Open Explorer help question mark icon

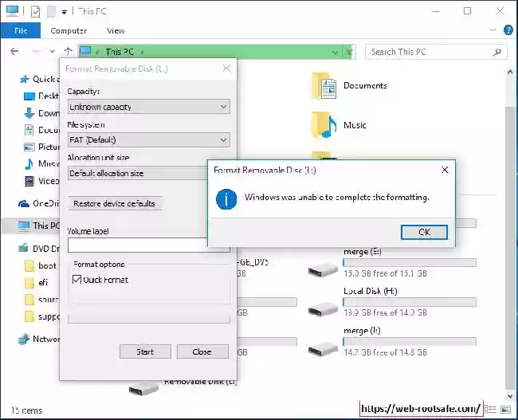[x=508, y=30]
